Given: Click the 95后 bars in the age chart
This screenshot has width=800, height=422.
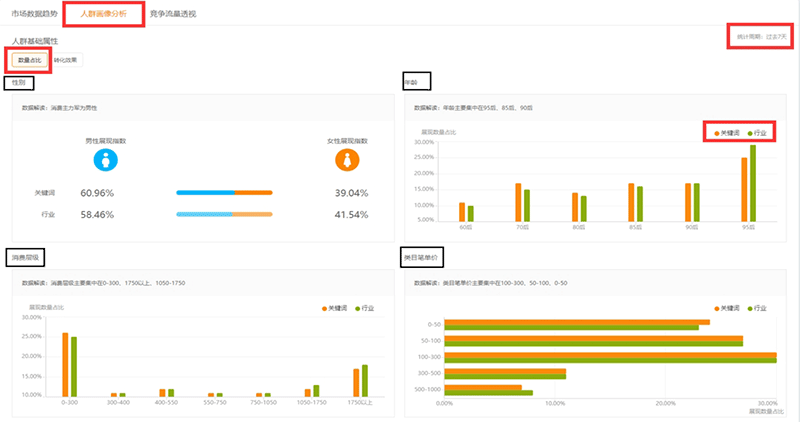Looking at the screenshot, I should (x=748, y=185).
